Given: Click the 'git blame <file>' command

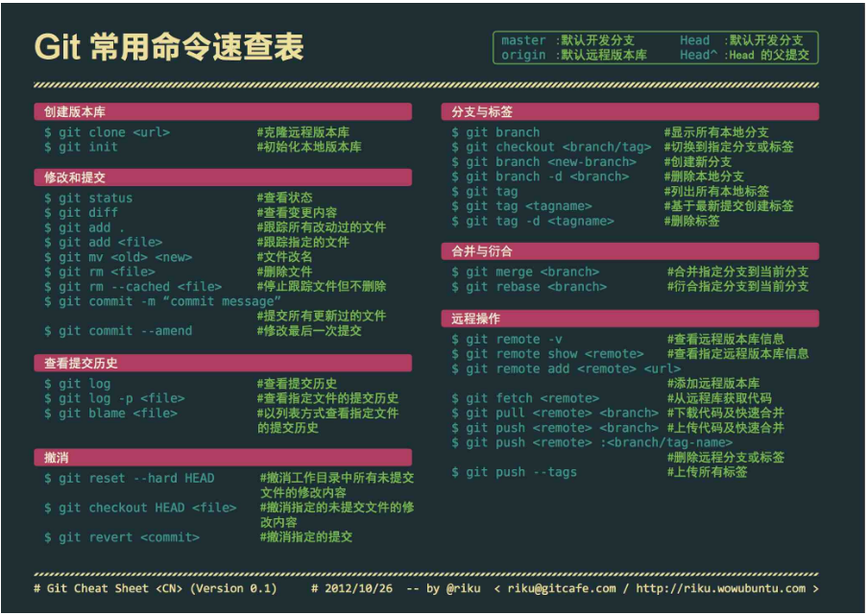Looking at the screenshot, I should (110, 414).
